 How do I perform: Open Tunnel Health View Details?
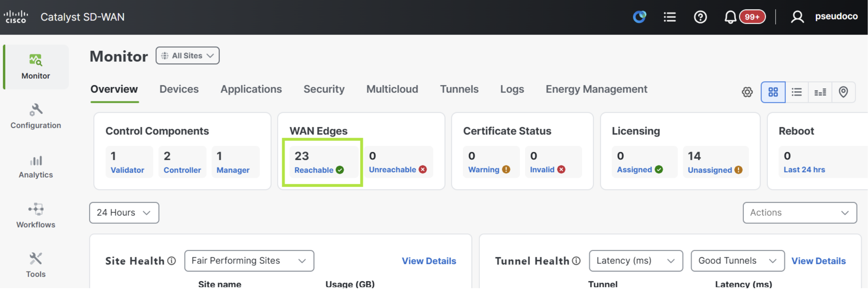(x=818, y=261)
